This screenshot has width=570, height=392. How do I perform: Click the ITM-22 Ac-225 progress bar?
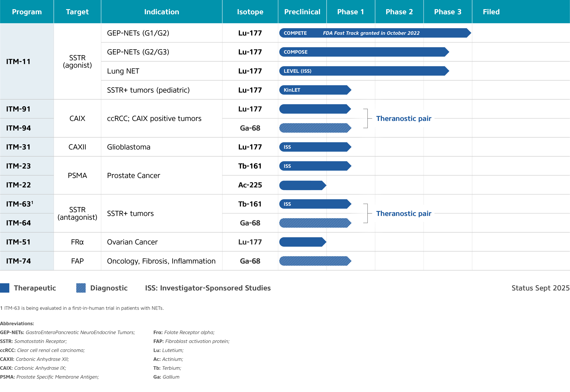point(303,185)
